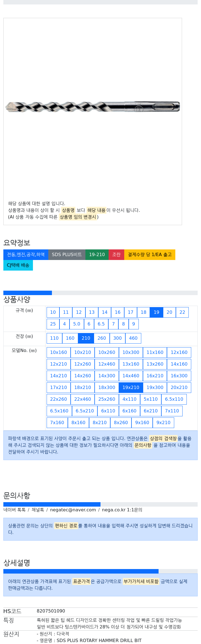
Task: Open model 25x260 link
Action: coord(107,399)
